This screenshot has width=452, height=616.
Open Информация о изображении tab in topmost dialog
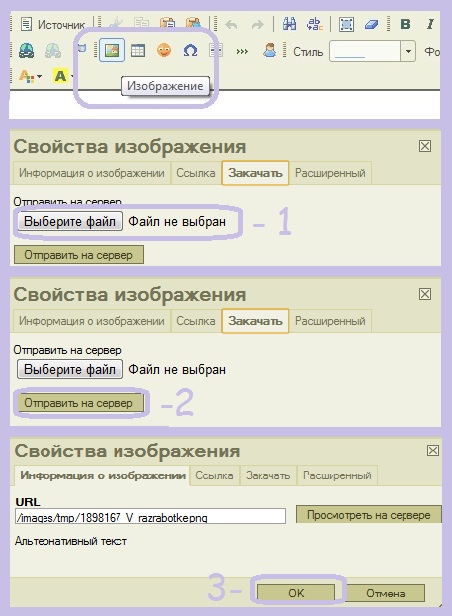coord(91,173)
